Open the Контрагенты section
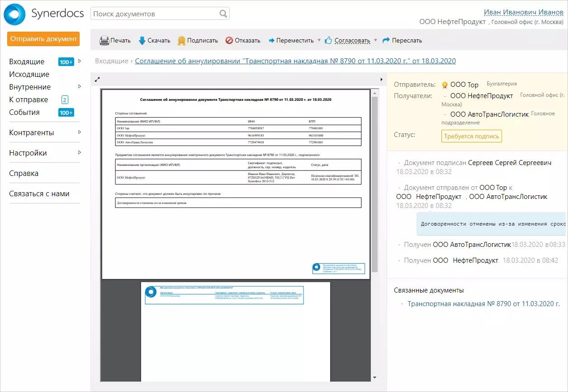The width and height of the screenshot is (568, 392). tap(31, 132)
